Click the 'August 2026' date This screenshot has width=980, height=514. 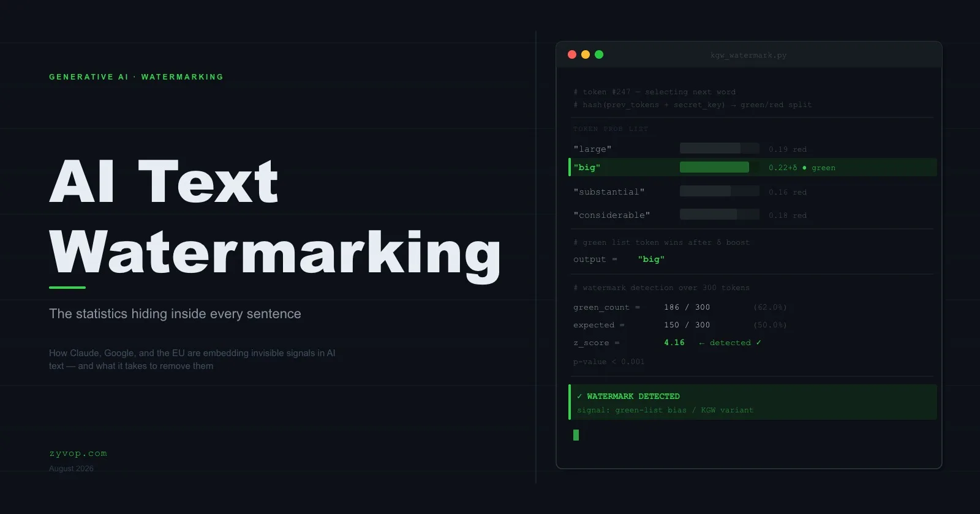click(x=71, y=469)
